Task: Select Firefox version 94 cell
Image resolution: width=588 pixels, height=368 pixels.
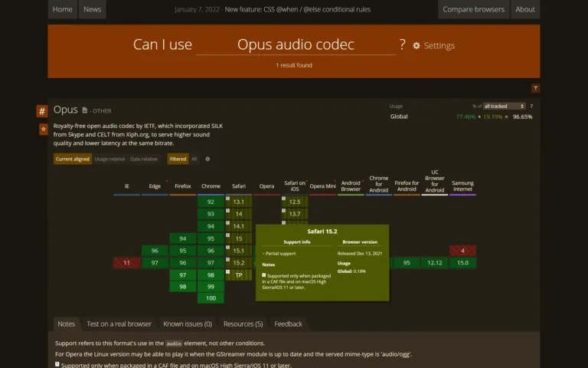Action: 183,238
